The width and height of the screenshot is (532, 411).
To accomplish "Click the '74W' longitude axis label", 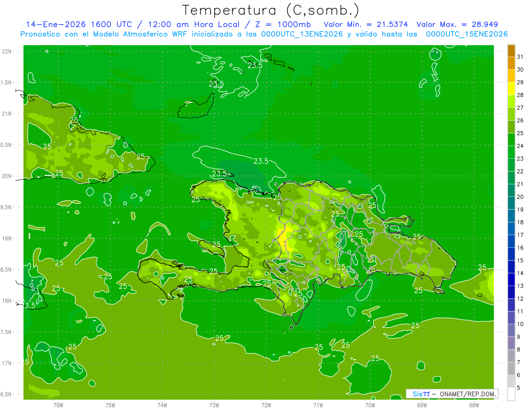I will pos(162,405).
